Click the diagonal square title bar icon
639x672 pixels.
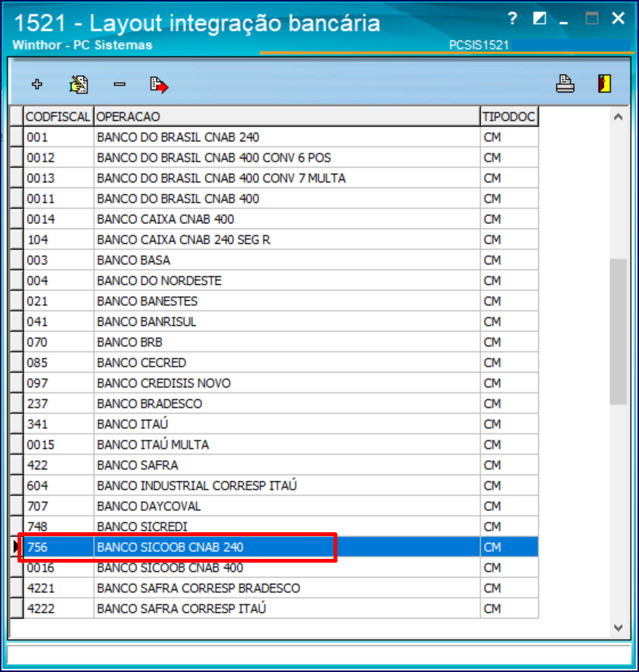(539, 18)
